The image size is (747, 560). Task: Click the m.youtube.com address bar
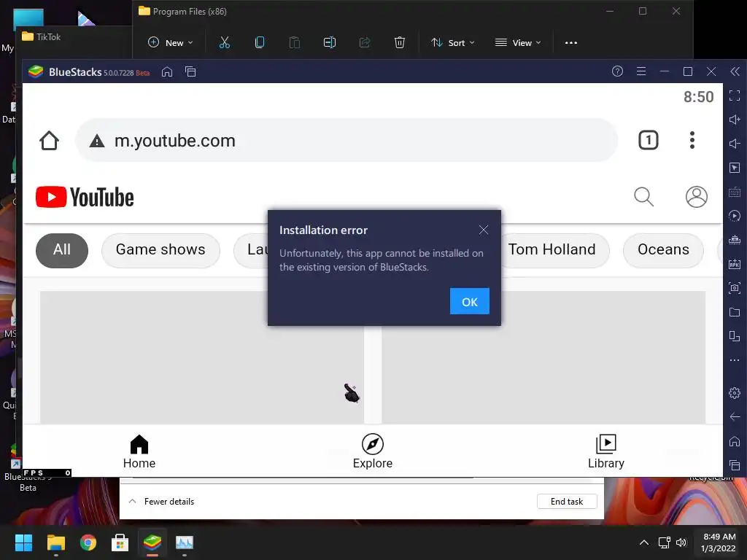click(347, 141)
